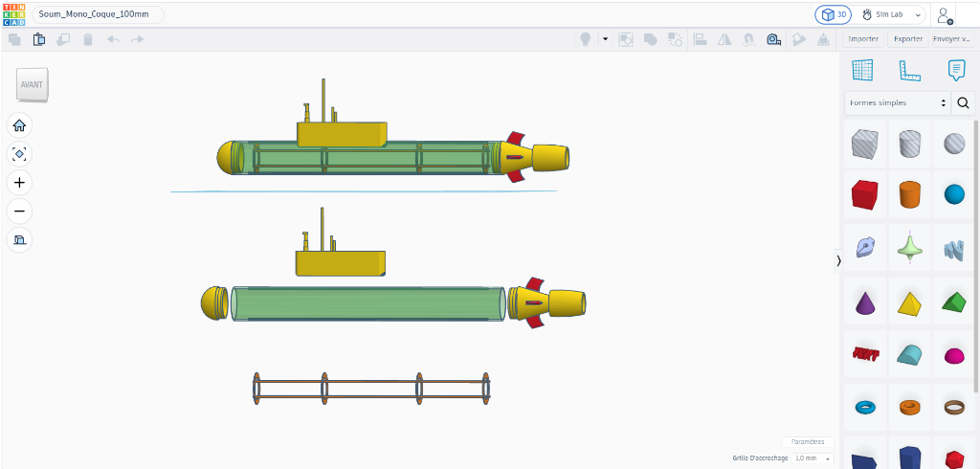Select the yellow nose dome of the lower hull
The image size is (980, 469).
(215, 304)
